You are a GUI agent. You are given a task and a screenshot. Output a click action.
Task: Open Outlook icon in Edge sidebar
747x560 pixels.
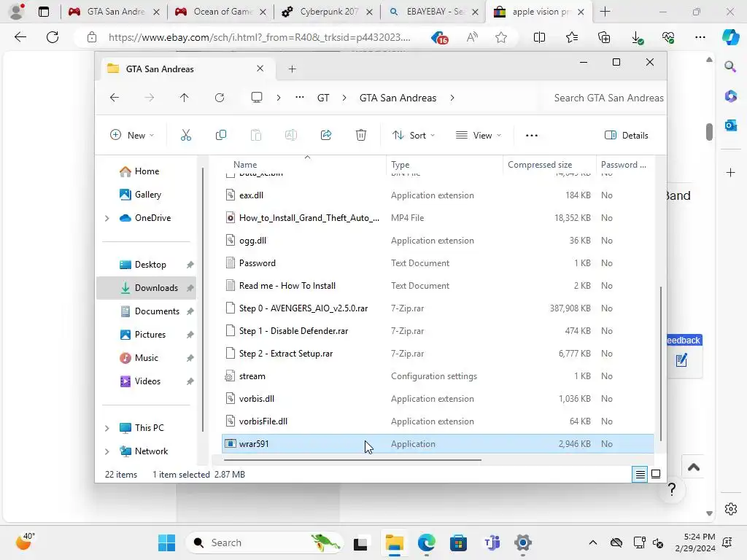[x=730, y=125]
